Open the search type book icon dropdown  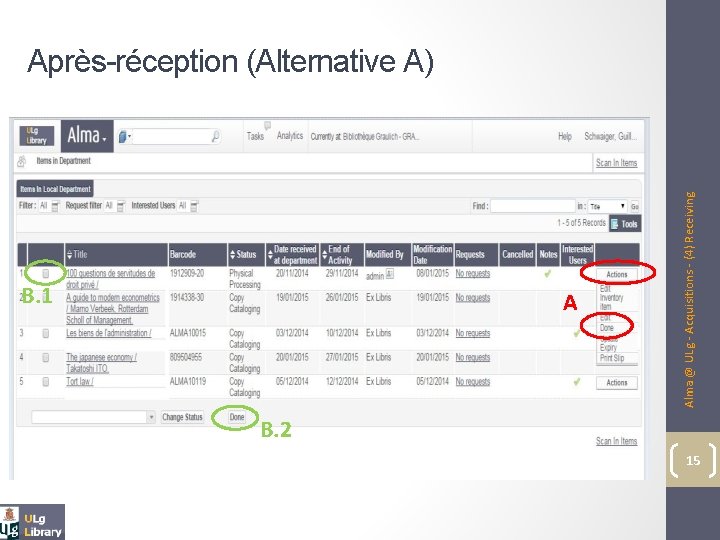coord(124,136)
